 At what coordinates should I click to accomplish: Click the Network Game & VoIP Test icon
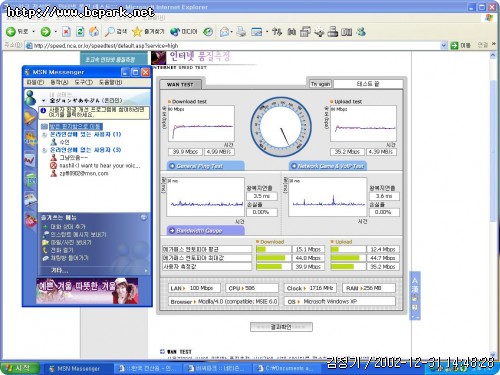click(x=294, y=166)
